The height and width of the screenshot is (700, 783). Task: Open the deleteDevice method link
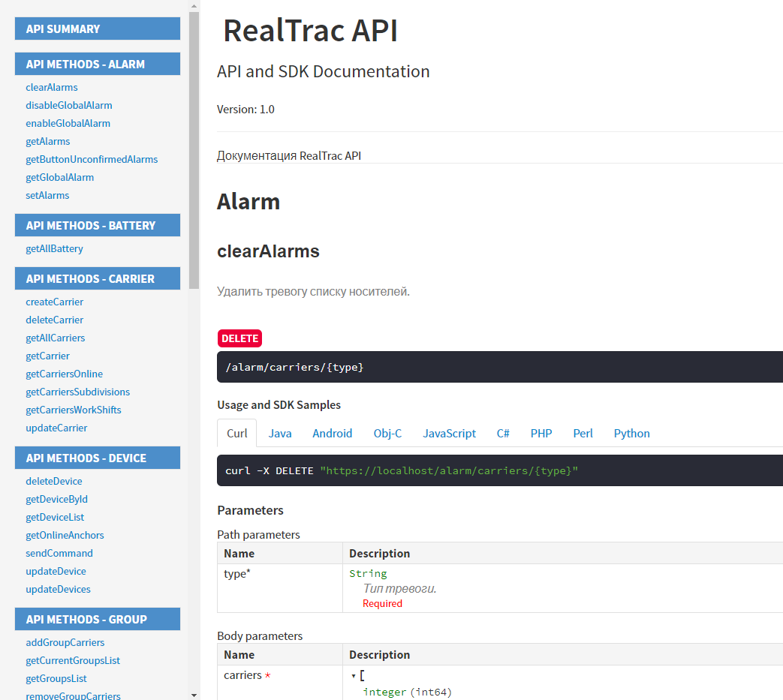[54, 481]
